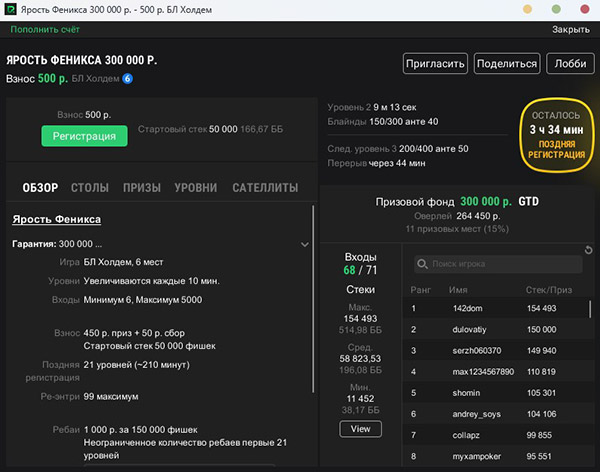This screenshot has width=600, height=472.
Task: Click the yellow minimize window button
Action: 527,9
